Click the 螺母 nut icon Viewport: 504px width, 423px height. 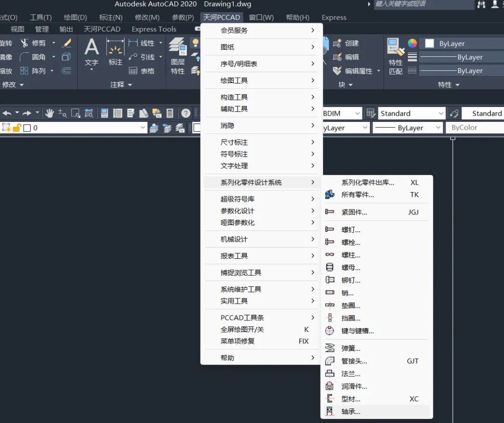click(329, 267)
